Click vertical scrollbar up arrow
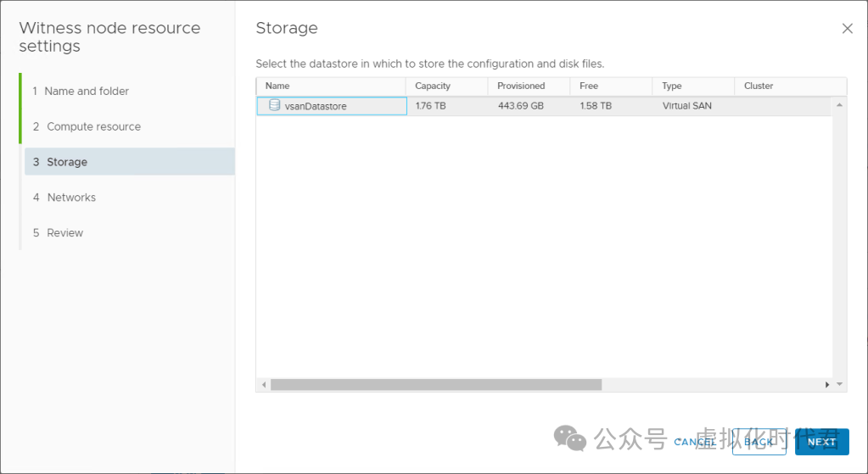Image resolution: width=868 pixels, height=474 pixels. click(840, 105)
